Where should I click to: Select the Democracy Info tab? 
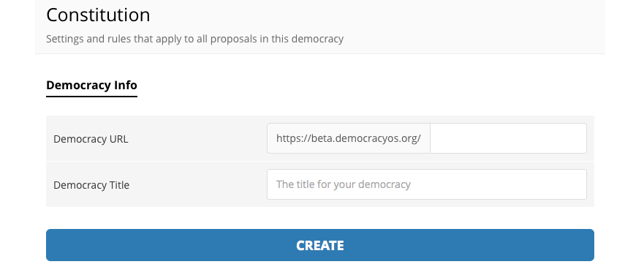coord(91,86)
